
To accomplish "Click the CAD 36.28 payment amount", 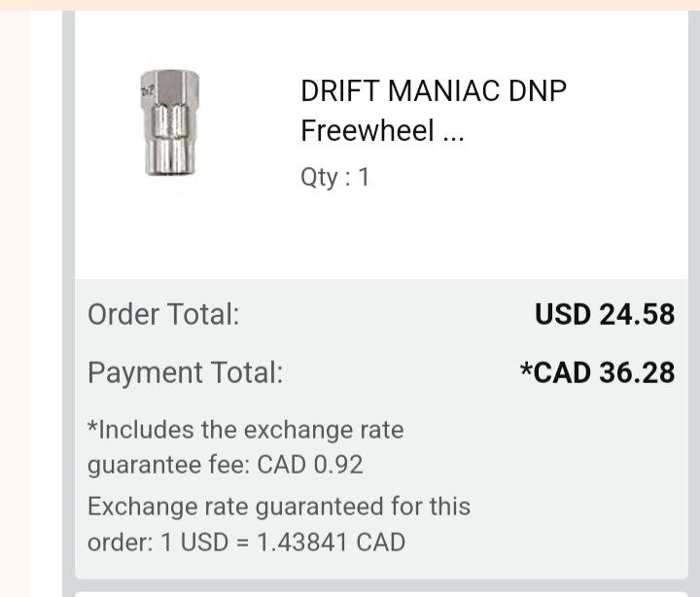I will [x=605, y=372].
